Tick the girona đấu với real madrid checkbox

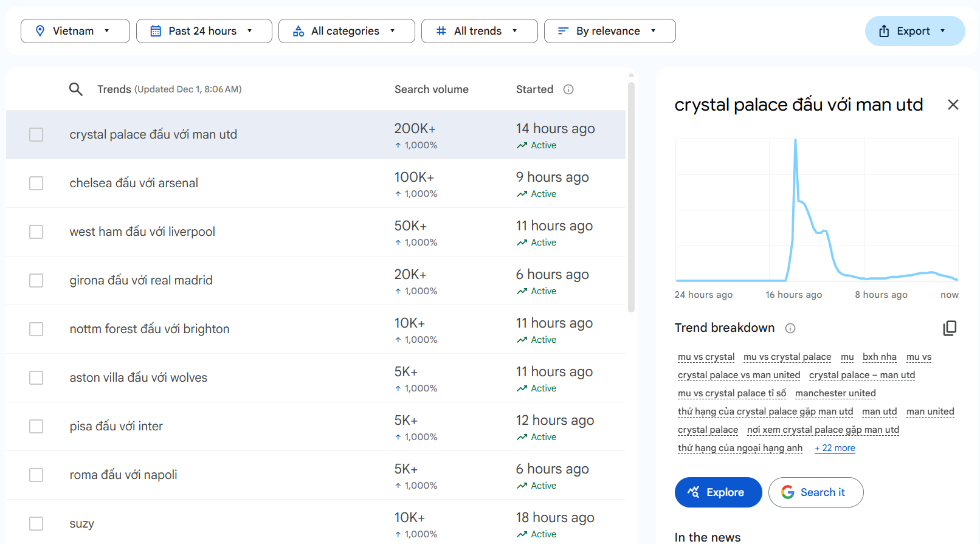(x=36, y=280)
